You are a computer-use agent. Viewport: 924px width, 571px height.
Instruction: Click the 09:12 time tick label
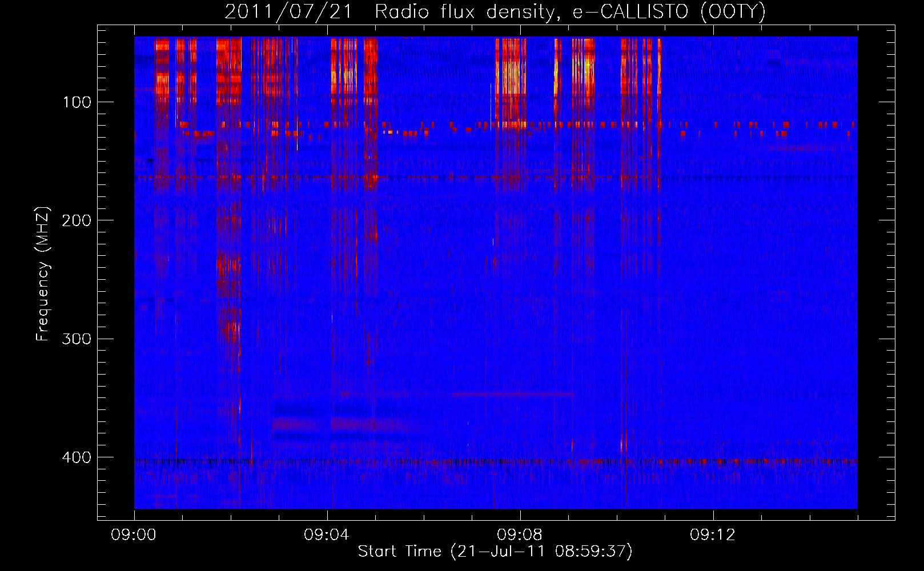(713, 535)
